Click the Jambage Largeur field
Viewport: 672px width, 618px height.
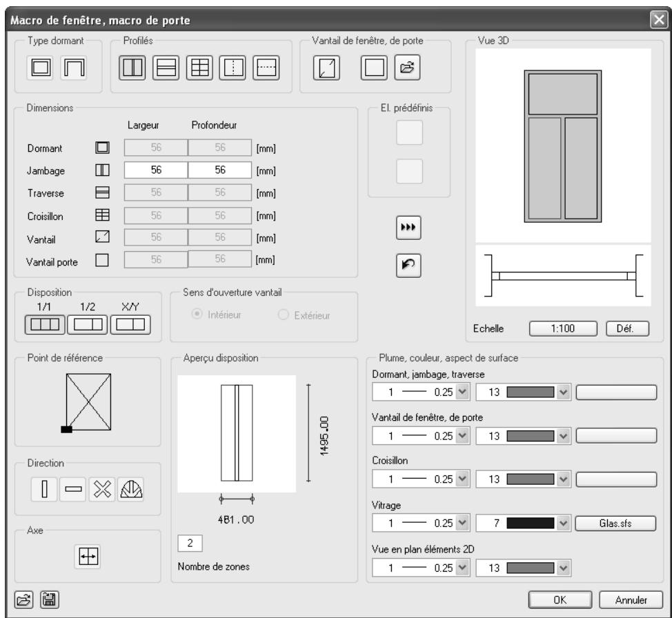click(156, 170)
